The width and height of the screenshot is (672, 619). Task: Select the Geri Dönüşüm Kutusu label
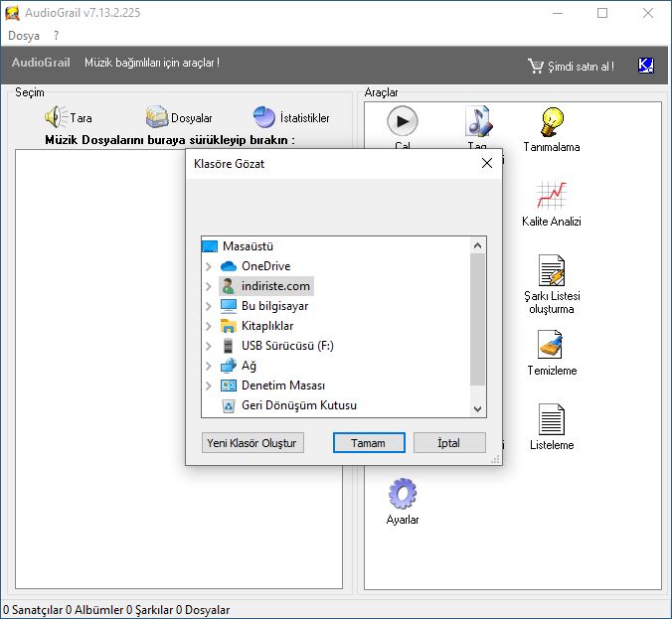299,405
